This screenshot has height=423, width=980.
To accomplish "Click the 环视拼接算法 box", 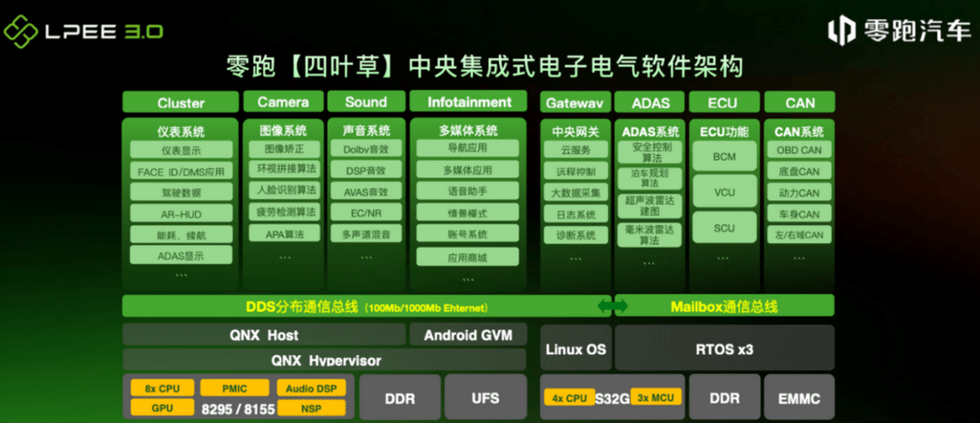I will click(x=284, y=170).
